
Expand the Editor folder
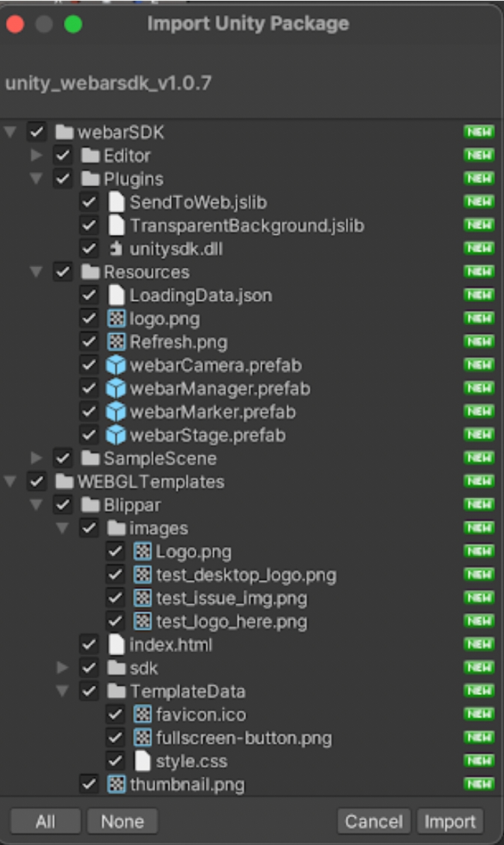(36, 156)
